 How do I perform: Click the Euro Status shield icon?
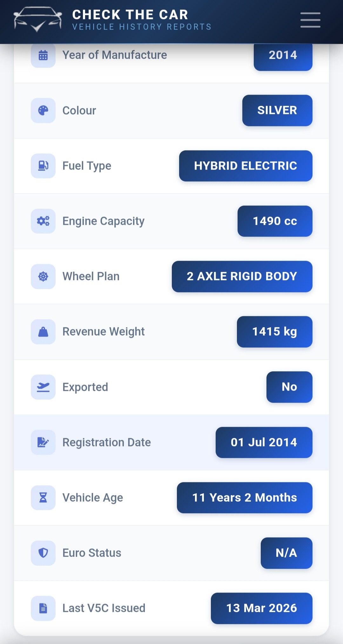click(43, 553)
